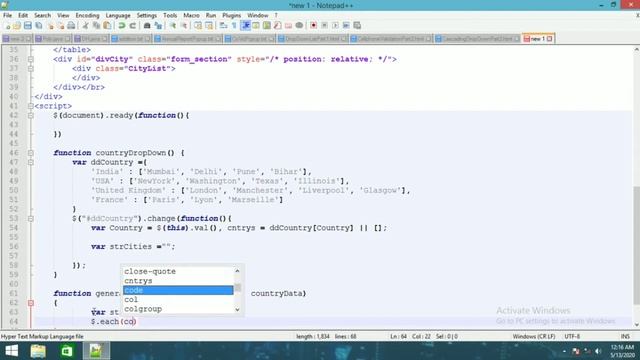Open the Replace dialog toolbar icon

pos(158,25)
